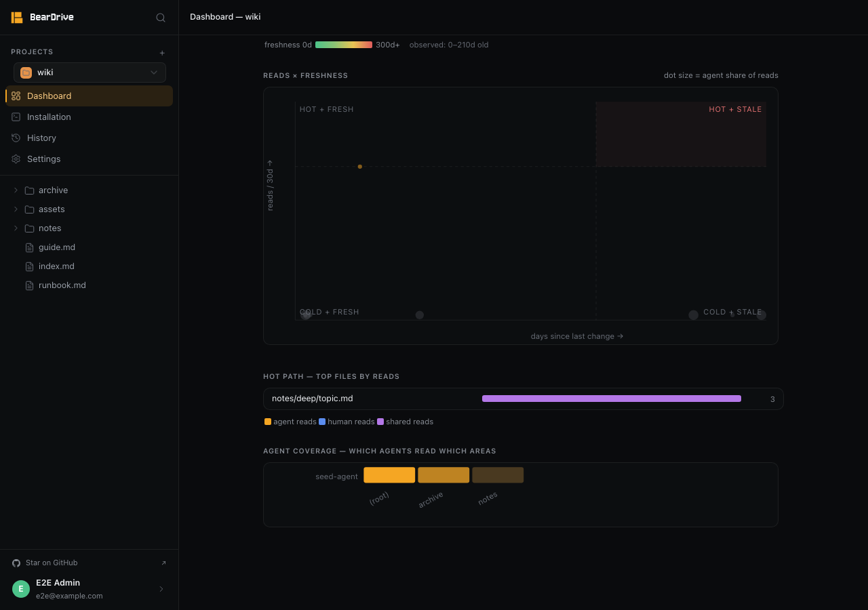Select the seed-agent (root) coverage cell
The height and width of the screenshot is (610, 868).
point(389,475)
